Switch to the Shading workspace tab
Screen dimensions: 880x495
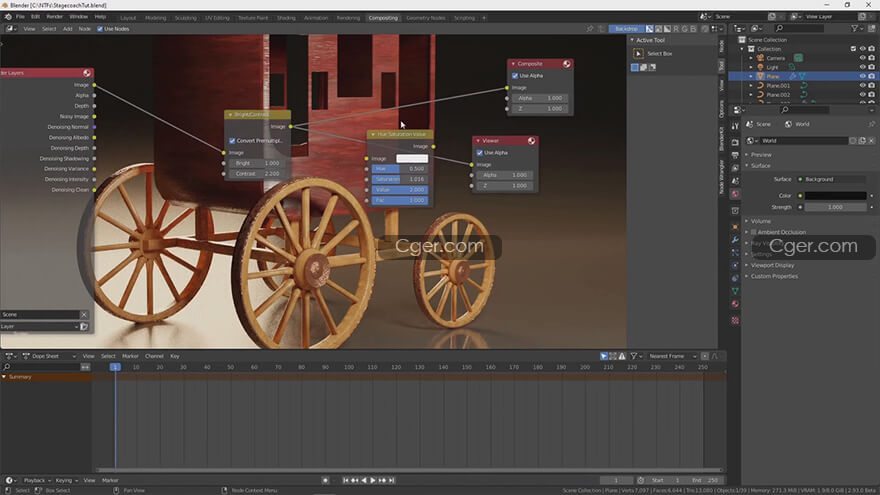[286, 18]
